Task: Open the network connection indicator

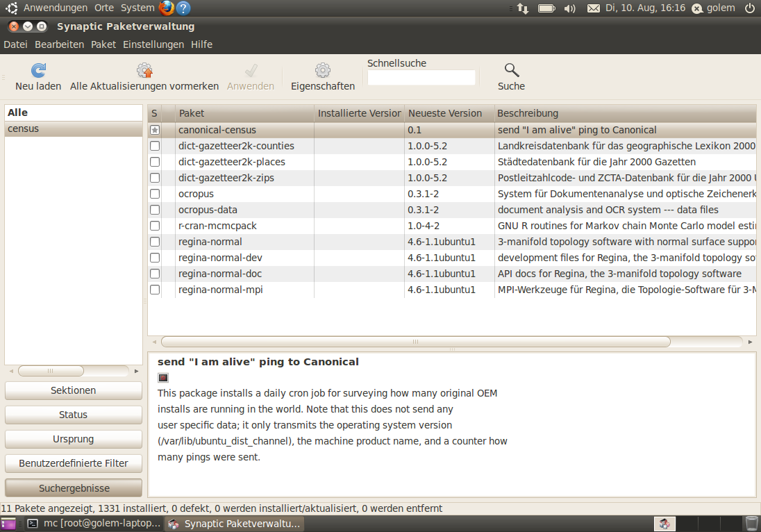Action: tap(523, 8)
